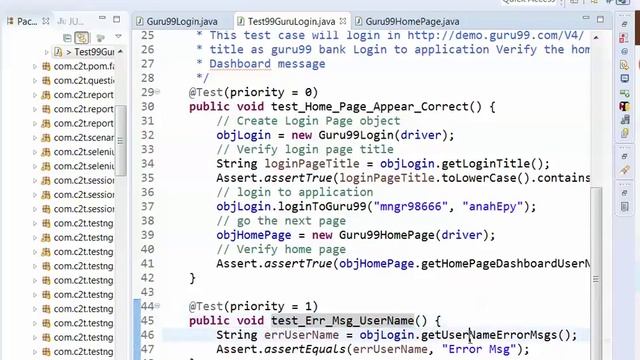This screenshot has height=360, width=640.
Task: Open the Task List icon in right trim
Action: click(x=624, y=207)
